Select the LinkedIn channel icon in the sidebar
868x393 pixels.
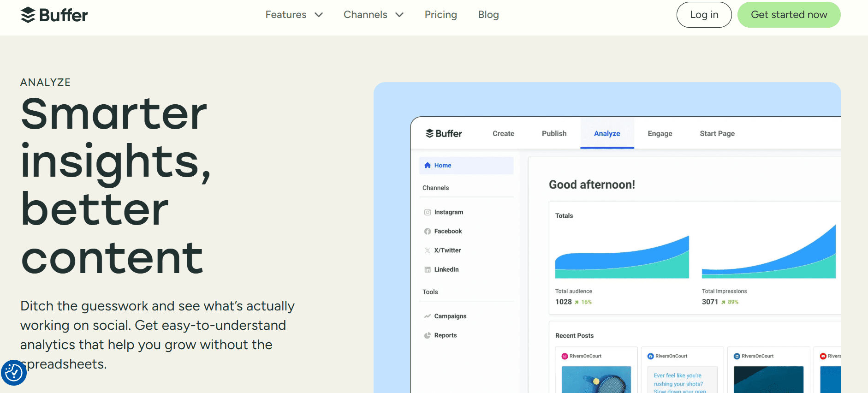point(428,269)
